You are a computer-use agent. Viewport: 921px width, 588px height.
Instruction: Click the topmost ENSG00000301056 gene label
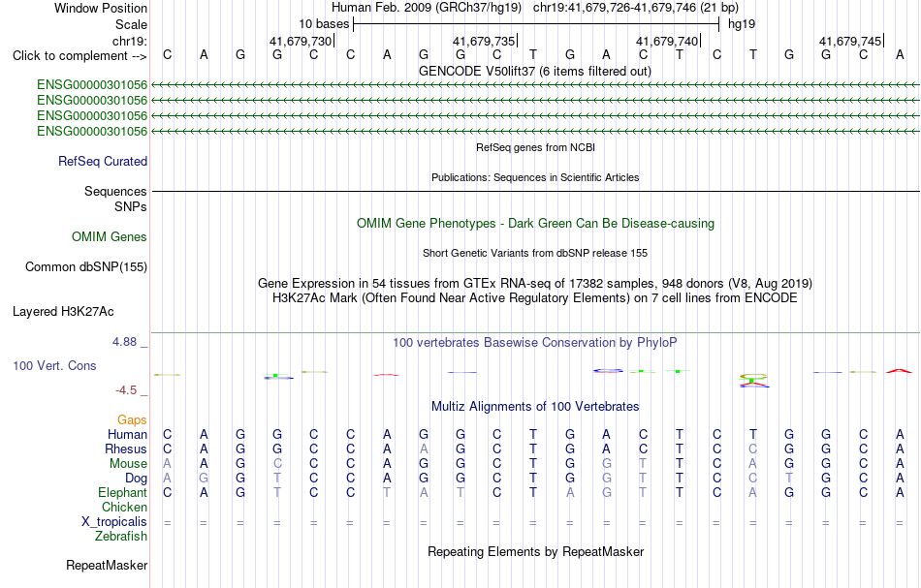tap(92, 85)
